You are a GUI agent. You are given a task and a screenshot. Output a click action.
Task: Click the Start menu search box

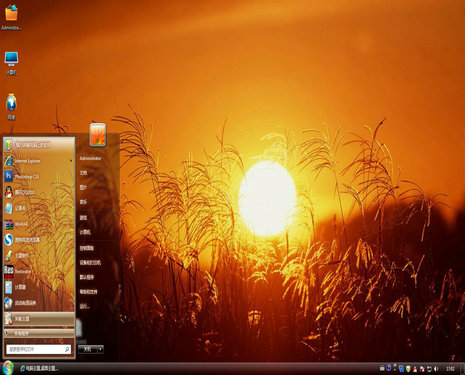(39, 349)
